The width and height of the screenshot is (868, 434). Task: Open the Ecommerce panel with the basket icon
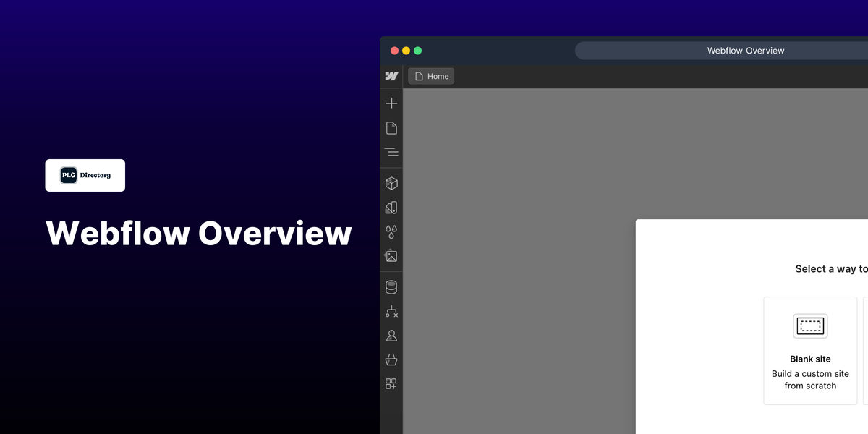[x=391, y=359]
